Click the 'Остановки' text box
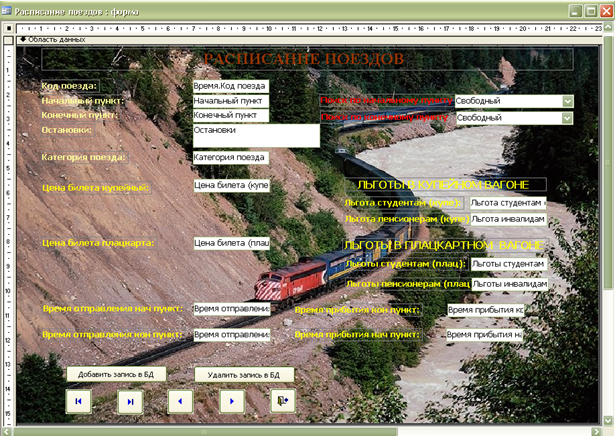Image resolution: width=615 pixels, height=436 pixels. coord(255,135)
